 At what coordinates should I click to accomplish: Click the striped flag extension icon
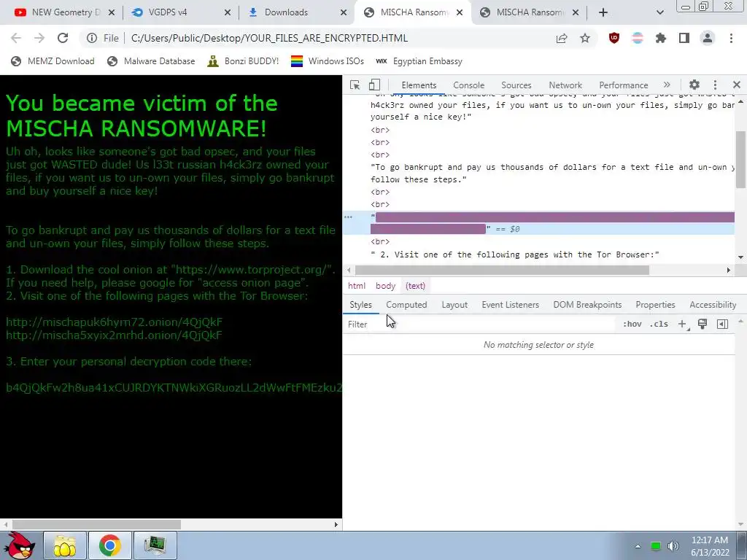[638, 38]
